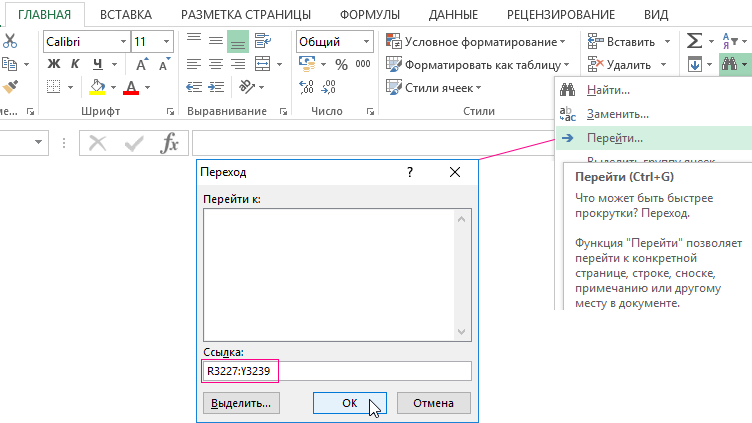
Task: Click the Cut scissors icon
Action: point(10,41)
